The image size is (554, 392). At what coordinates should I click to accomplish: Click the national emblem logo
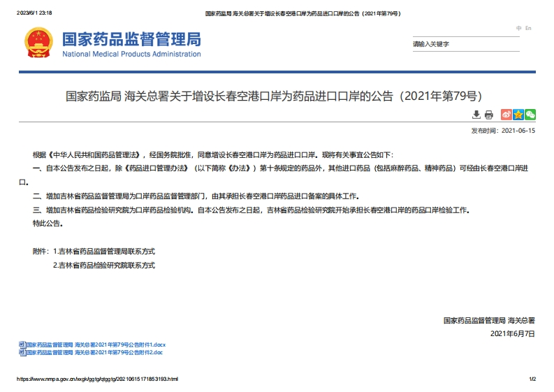tap(38, 43)
